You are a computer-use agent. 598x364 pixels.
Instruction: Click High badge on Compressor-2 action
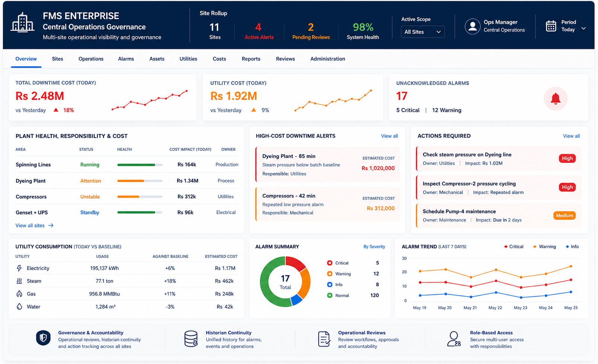click(567, 187)
